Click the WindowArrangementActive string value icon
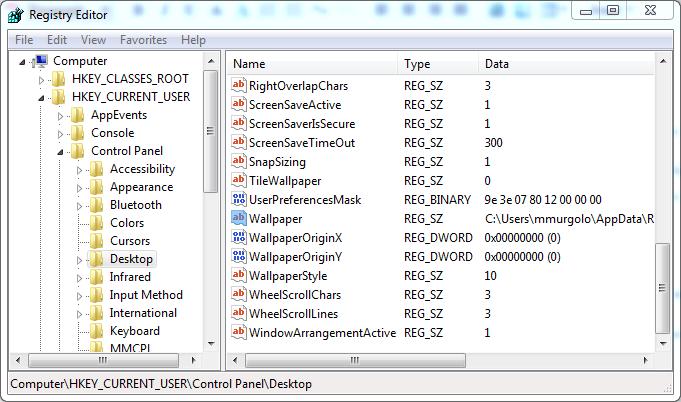Viewport: 681px width, 402px height. click(x=238, y=333)
